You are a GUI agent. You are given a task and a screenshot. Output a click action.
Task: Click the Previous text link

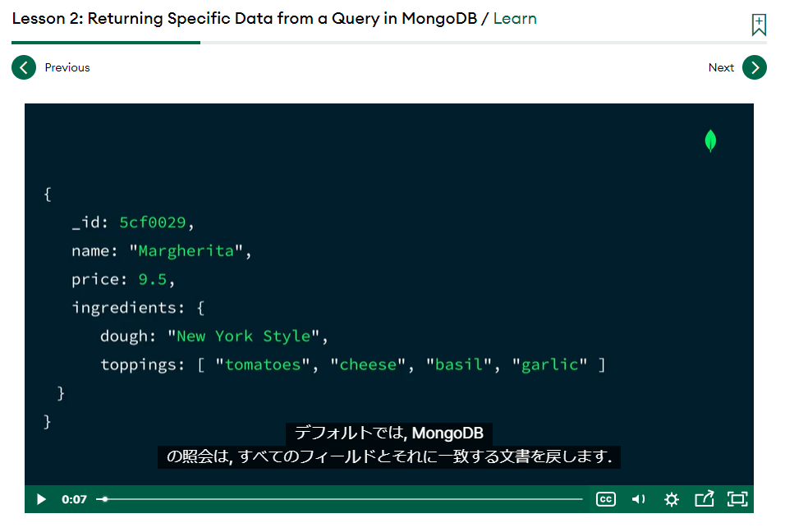click(67, 67)
